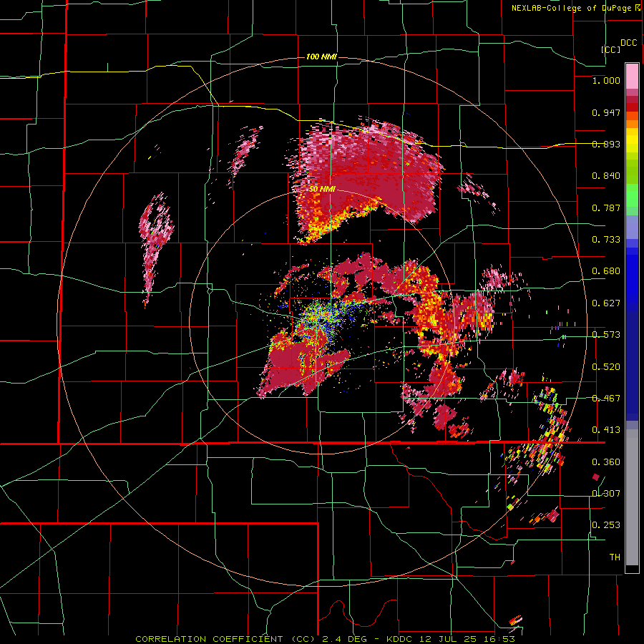This screenshot has height=644, width=644.
Task: Click the 16:53 timestamp text
Action: 499,639
